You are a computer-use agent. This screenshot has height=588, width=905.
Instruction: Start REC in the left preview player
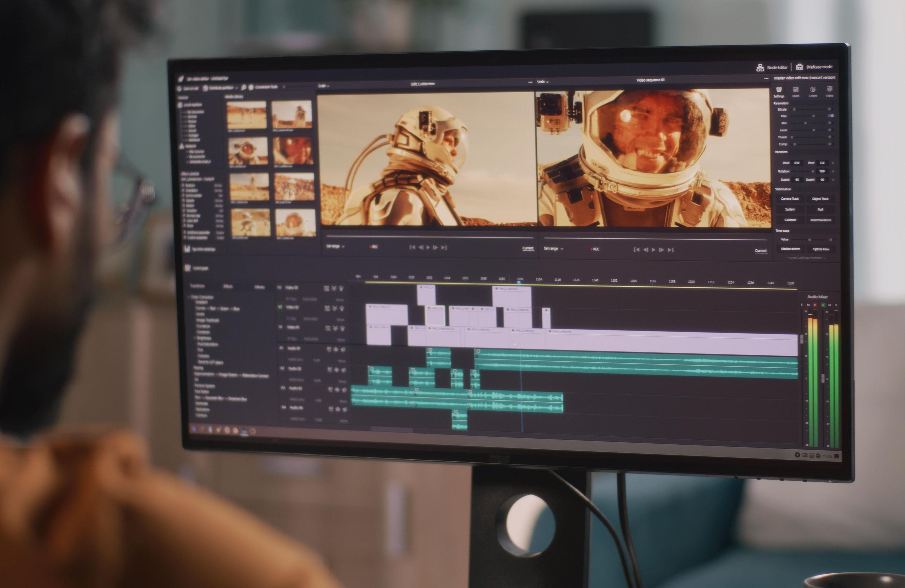pos(373,247)
